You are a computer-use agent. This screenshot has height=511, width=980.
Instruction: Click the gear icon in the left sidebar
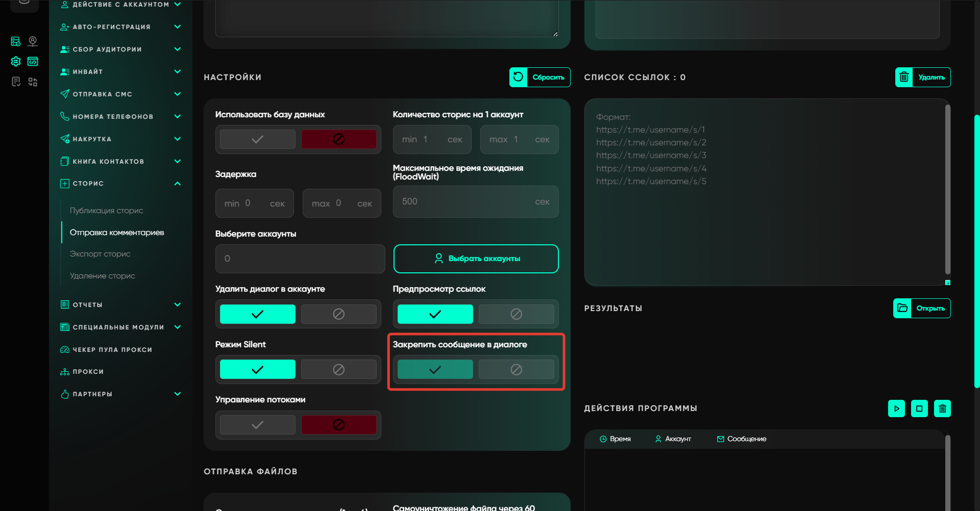coord(16,62)
